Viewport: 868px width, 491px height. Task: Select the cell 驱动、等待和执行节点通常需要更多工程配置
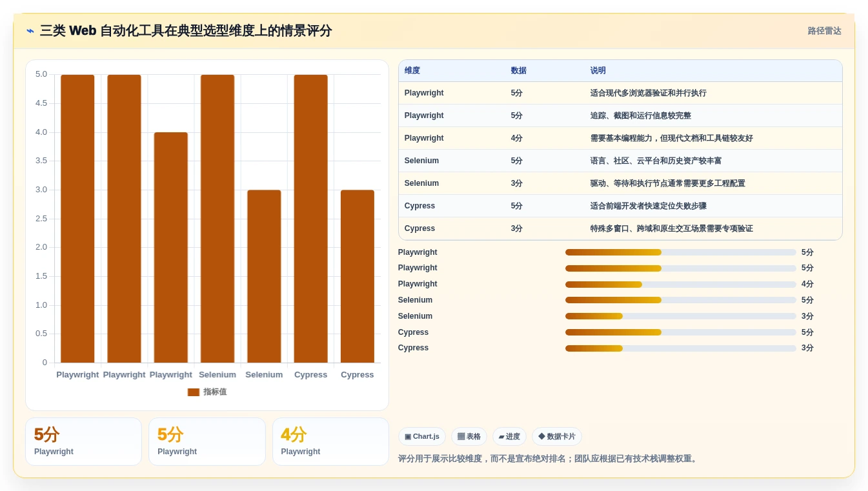(x=668, y=183)
